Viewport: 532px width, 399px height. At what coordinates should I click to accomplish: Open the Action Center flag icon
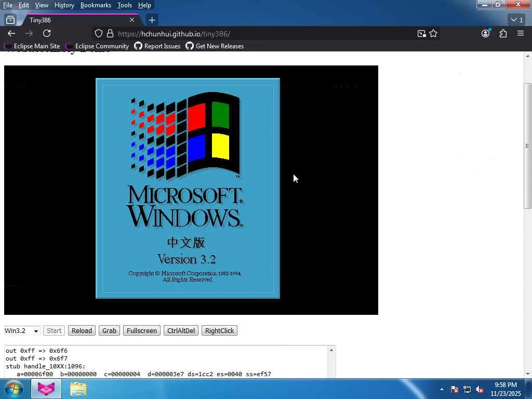point(455,390)
